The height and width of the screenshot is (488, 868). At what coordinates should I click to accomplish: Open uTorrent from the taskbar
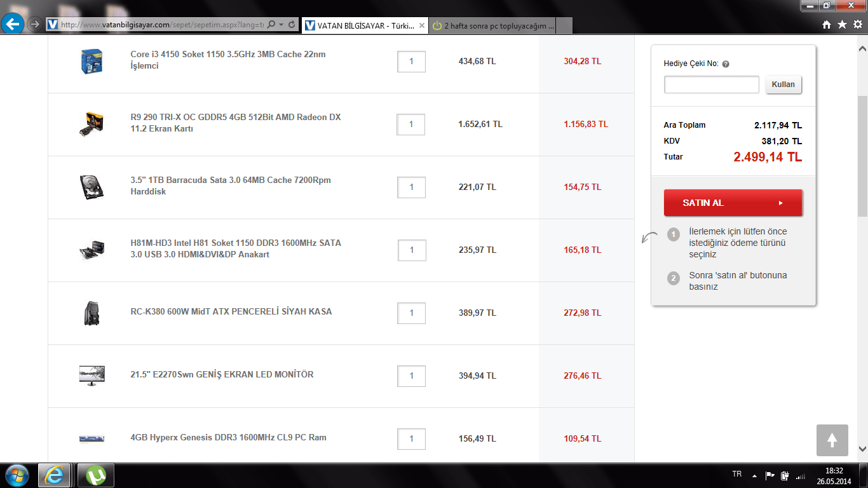point(95,475)
